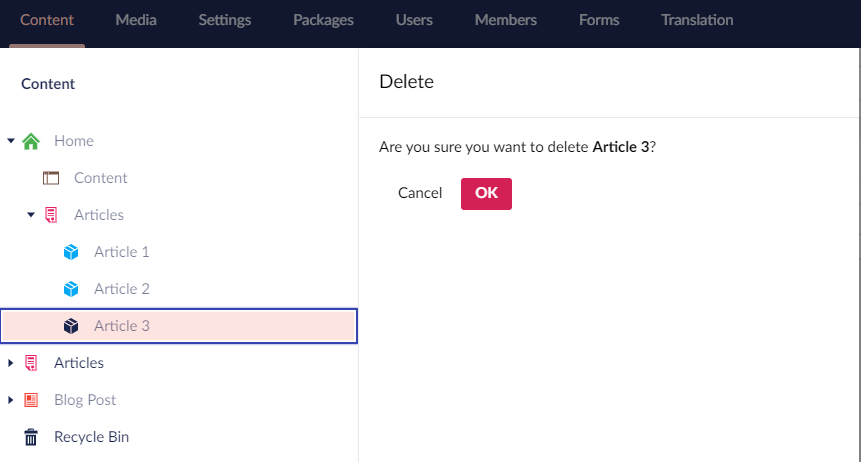
Task: Click the bold Article 3 in confirmation message
Action: 620,147
